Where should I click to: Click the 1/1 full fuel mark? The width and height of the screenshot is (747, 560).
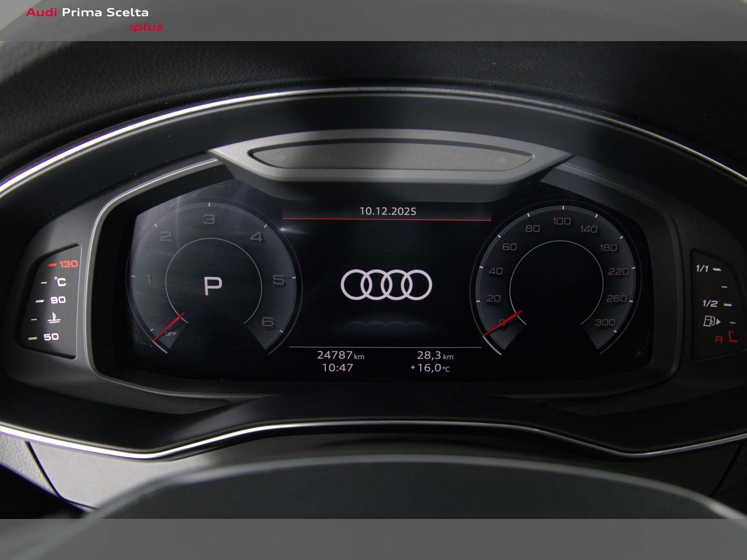(x=702, y=268)
